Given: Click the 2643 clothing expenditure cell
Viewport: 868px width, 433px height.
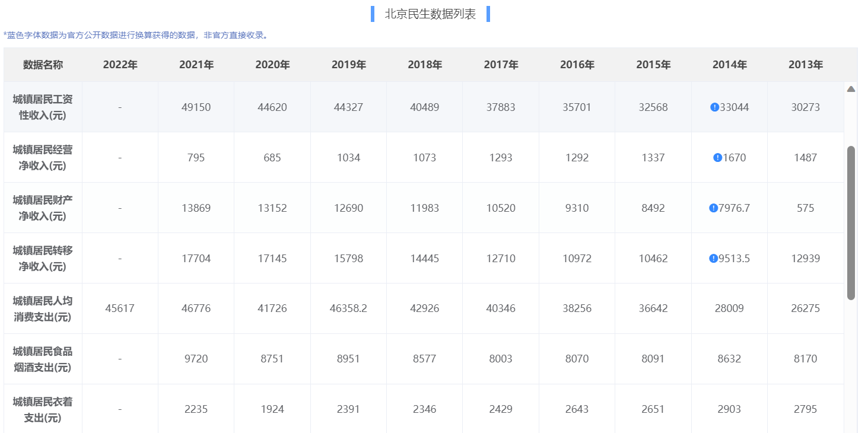Looking at the screenshot, I should (577, 409).
